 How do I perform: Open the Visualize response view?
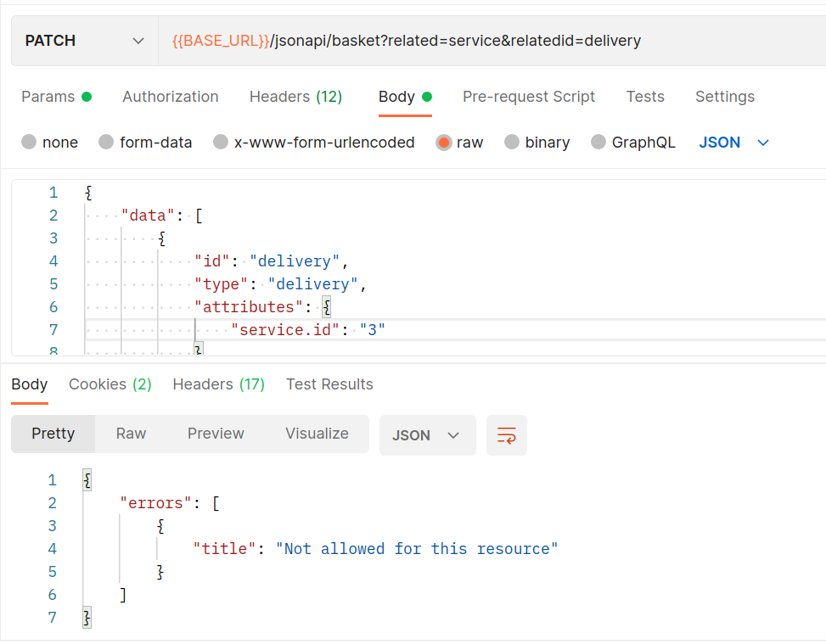coord(317,434)
